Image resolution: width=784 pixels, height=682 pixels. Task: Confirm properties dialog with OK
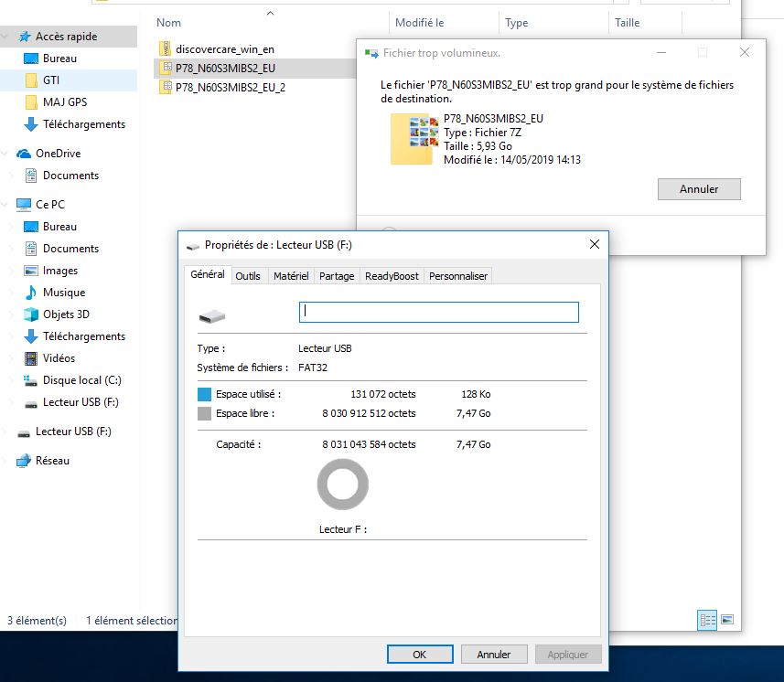420,654
